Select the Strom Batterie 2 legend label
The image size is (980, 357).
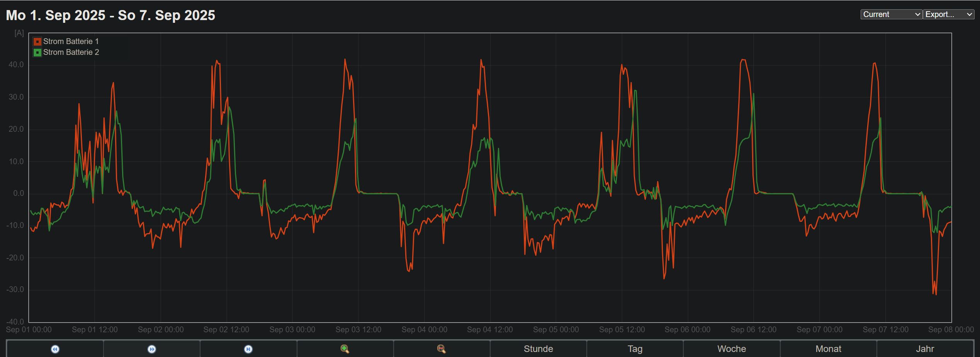(71, 52)
